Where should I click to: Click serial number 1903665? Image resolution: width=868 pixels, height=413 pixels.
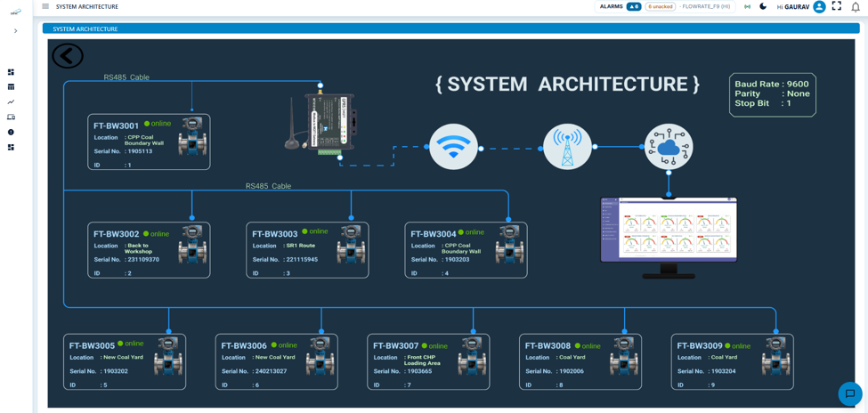[419, 371]
